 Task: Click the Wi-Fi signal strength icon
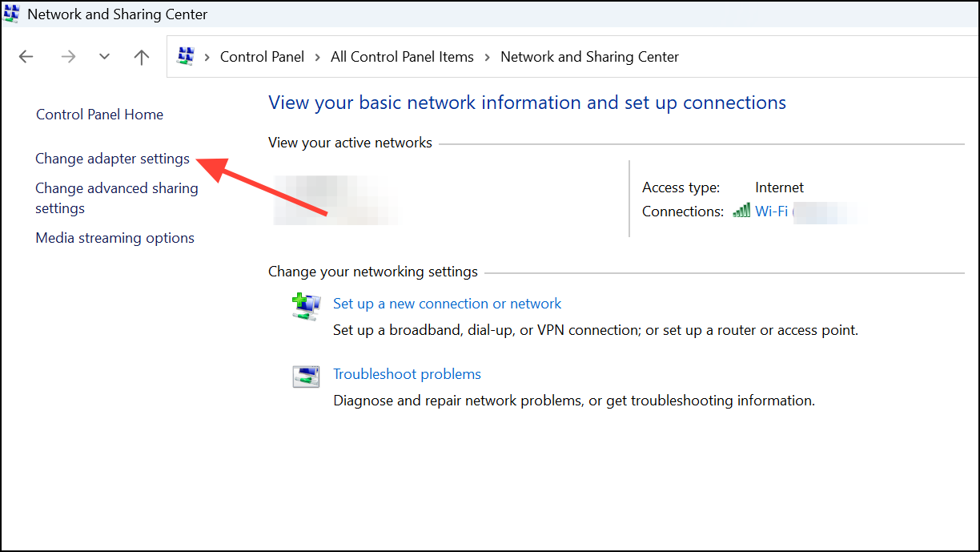741,211
